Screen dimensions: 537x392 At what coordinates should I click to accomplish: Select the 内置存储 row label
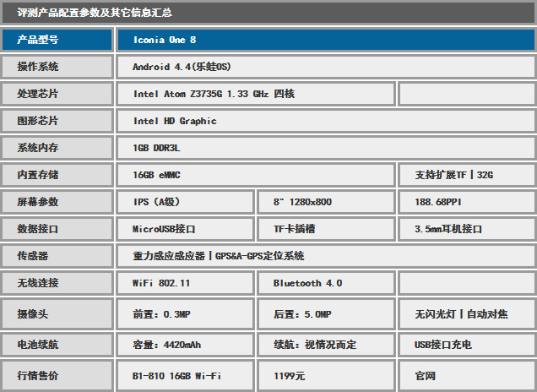[x=57, y=175]
